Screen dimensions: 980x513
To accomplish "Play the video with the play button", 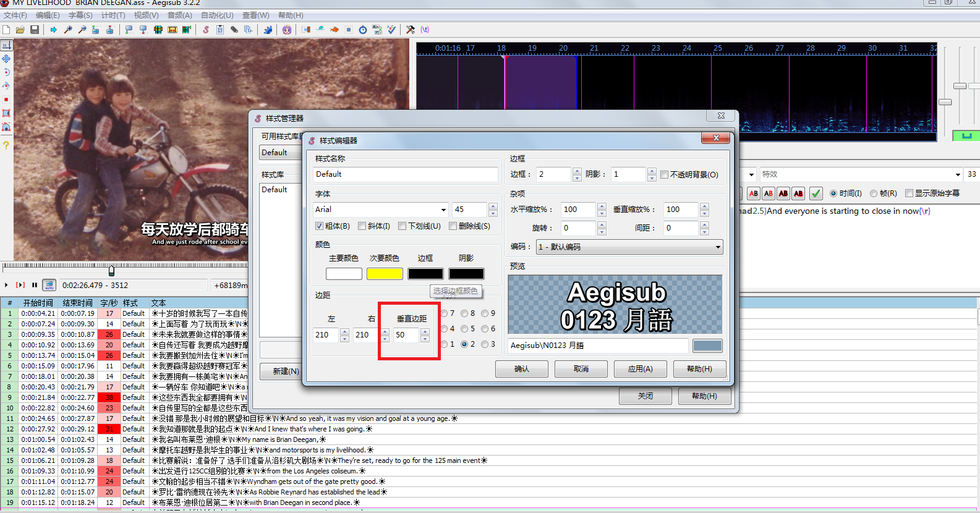I will [6, 285].
